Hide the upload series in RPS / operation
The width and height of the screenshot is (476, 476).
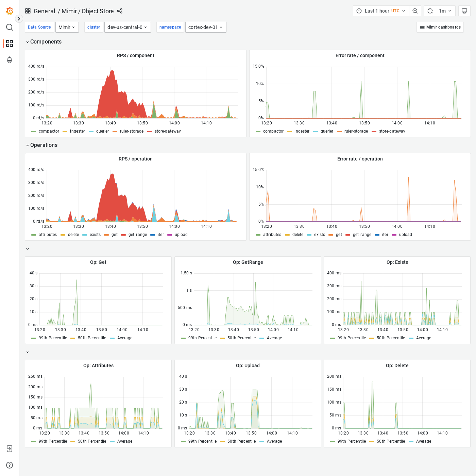181,235
